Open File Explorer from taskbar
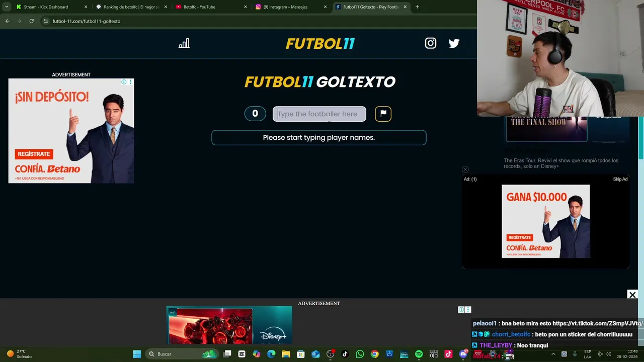This screenshot has width=644, height=362. pos(286,354)
